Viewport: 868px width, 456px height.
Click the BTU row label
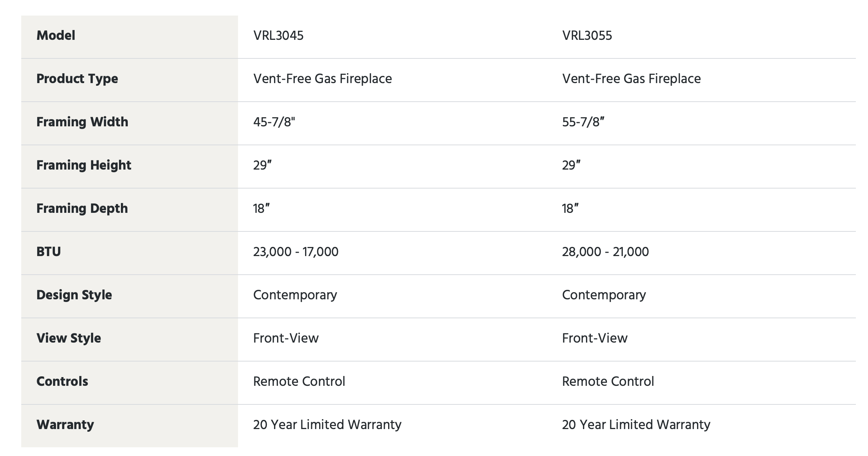tap(49, 252)
